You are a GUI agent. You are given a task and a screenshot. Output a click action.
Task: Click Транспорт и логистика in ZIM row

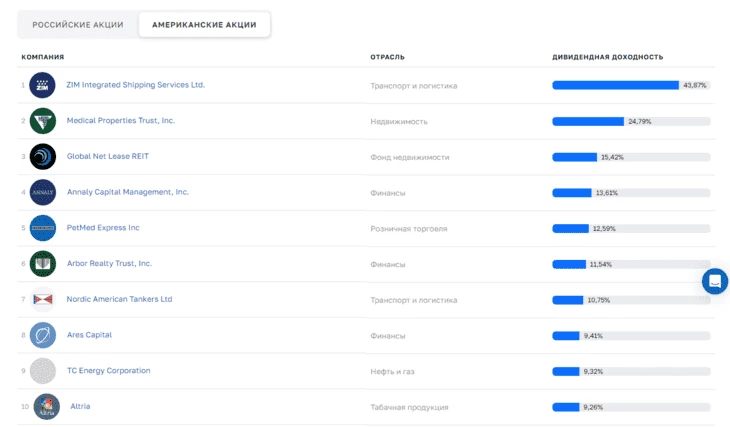(413, 86)
